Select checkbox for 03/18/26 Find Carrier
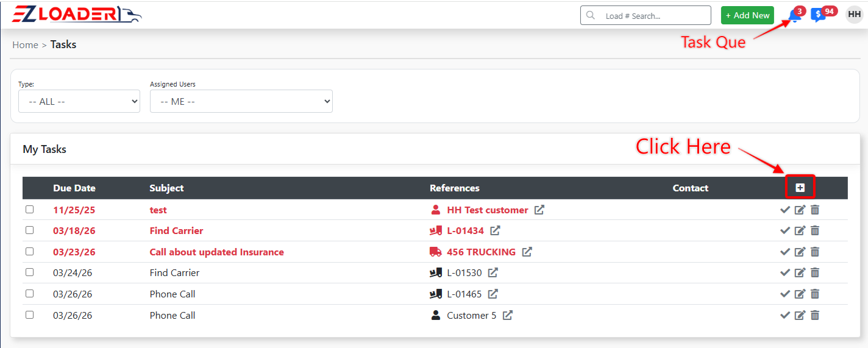Screen dimensions: 868x348 tap(29, 230)
